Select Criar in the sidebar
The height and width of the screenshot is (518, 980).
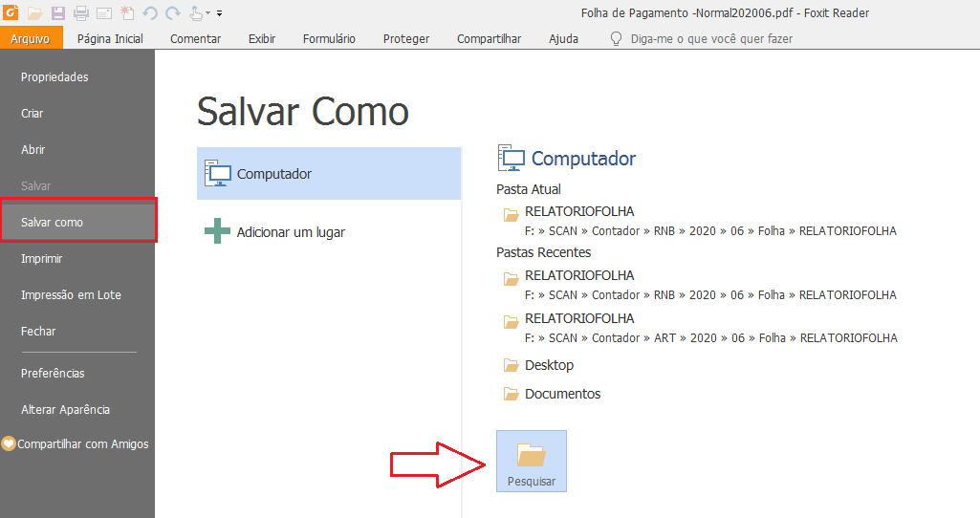pos(77,113)
